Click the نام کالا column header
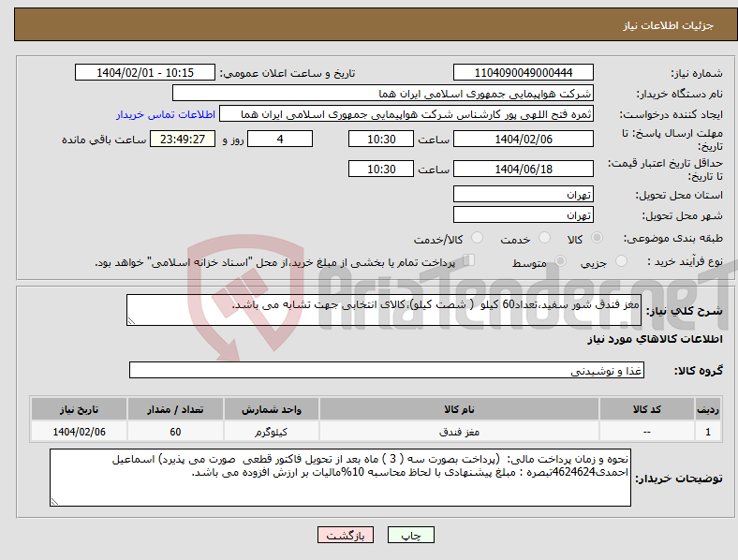Image resolution: width=738 pixels, height=560 pixels. 459,409
